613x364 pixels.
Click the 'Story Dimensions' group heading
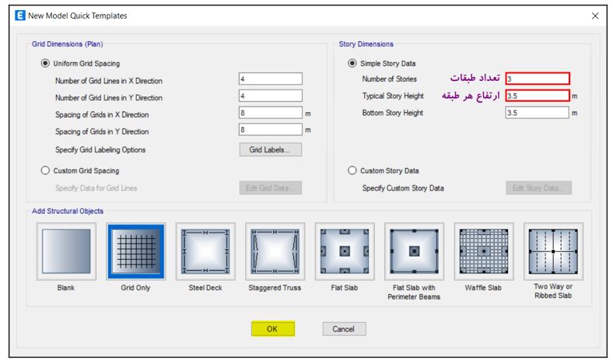[x=366, y=44]
